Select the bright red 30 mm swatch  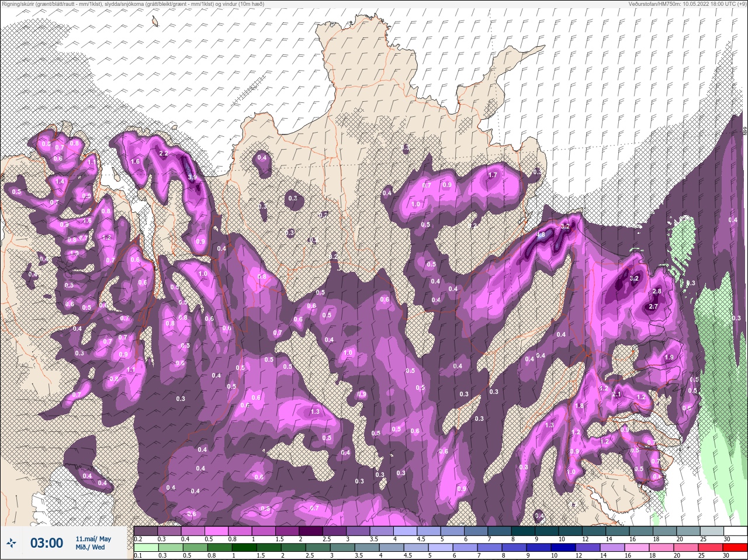pyautogui.click(x=735, y=548)
